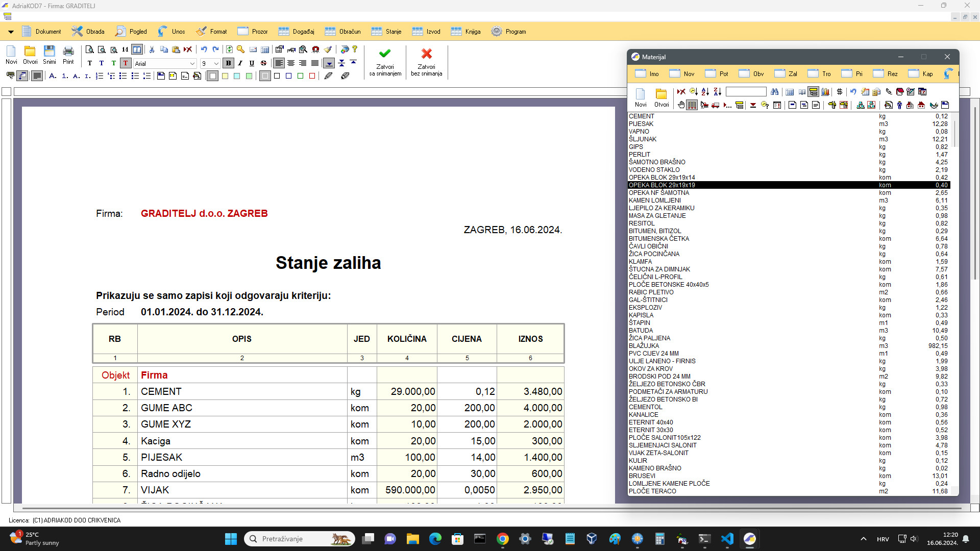Viewport: 980px width, 551px height.
Task: Open the Zal tab in Materijal window
Action: [x=786, y=73]
